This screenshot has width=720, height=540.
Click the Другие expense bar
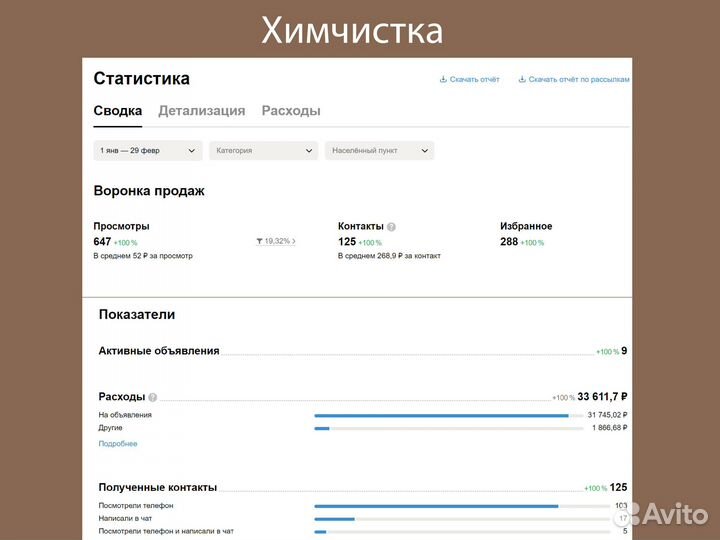click(x=449, y=428)
